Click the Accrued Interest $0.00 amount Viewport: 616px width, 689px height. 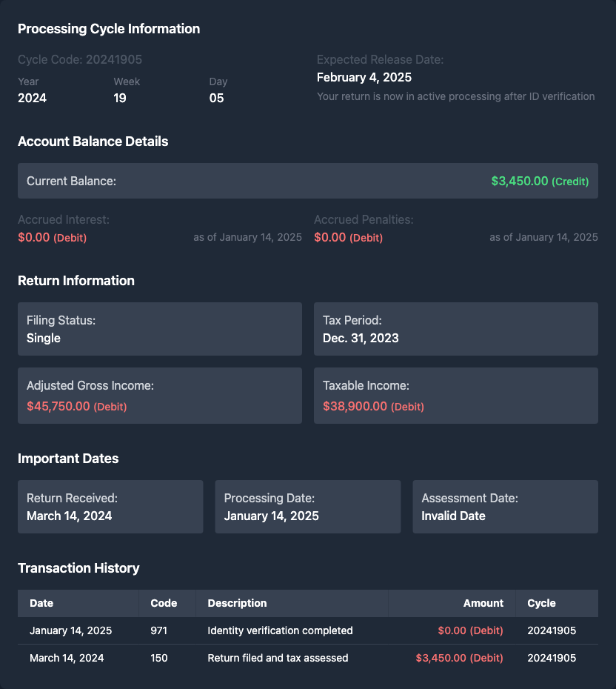[34, 238]
